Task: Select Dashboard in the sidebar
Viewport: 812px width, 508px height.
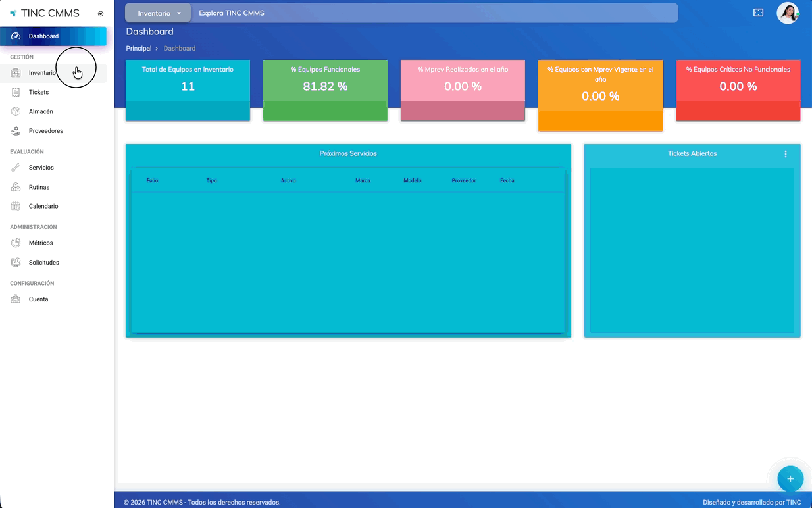Action: (x=43, y=36)
